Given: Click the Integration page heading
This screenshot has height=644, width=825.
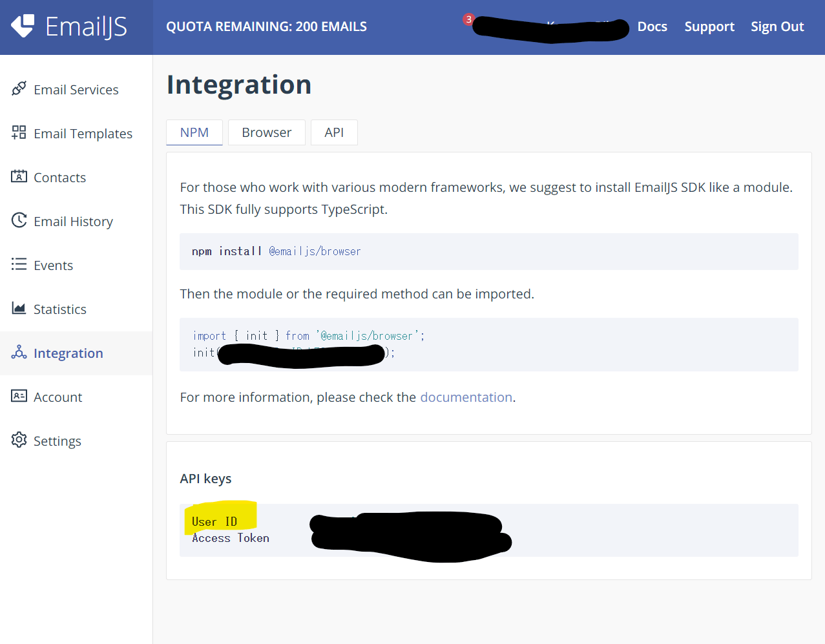Looking at the screenshot, I should point(239,85).
